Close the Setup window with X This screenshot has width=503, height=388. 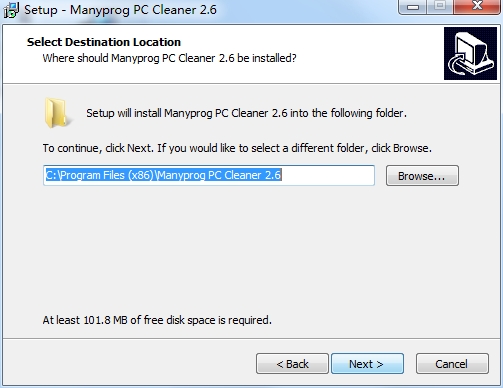(477, 6)
